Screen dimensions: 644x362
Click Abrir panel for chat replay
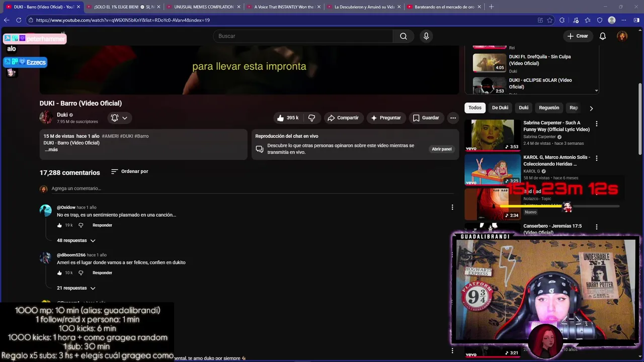pyautogui.click(x=442, y=149)
